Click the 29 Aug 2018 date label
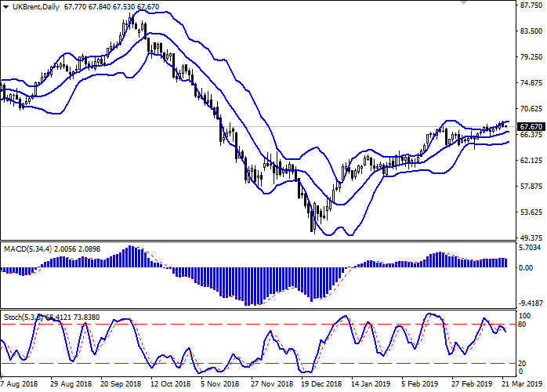Image resolution: width=547 pixels, height=392 pixels. pos(71,385)
